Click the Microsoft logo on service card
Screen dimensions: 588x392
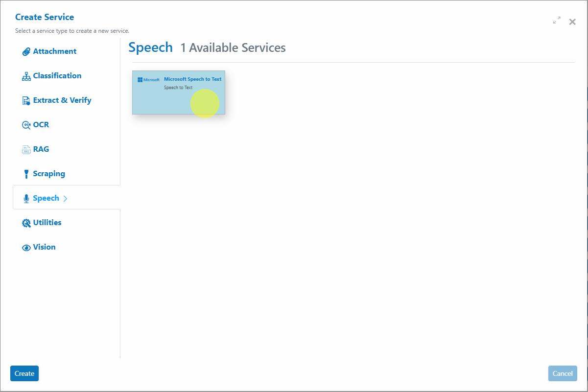(x=148, y=80)
